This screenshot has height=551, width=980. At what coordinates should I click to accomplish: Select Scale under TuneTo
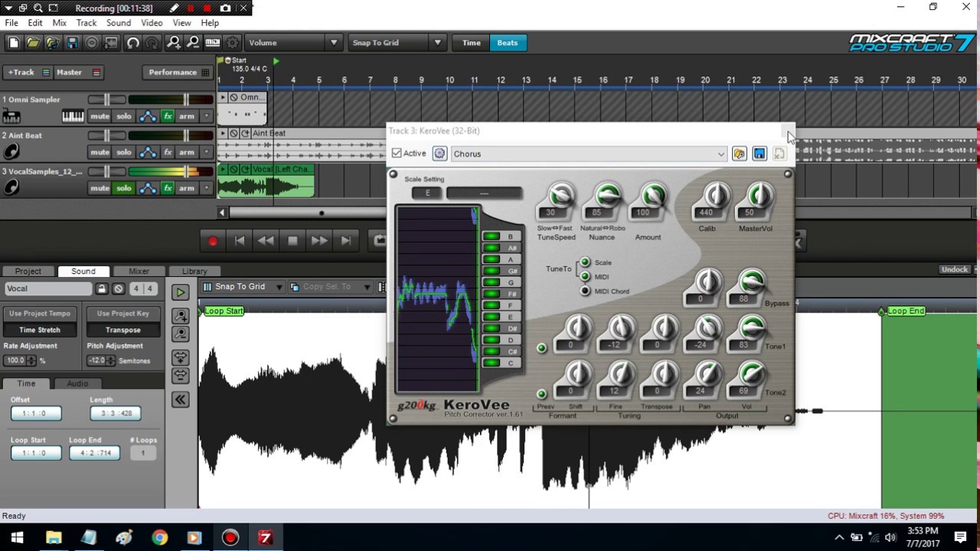(x=585, y=262)
